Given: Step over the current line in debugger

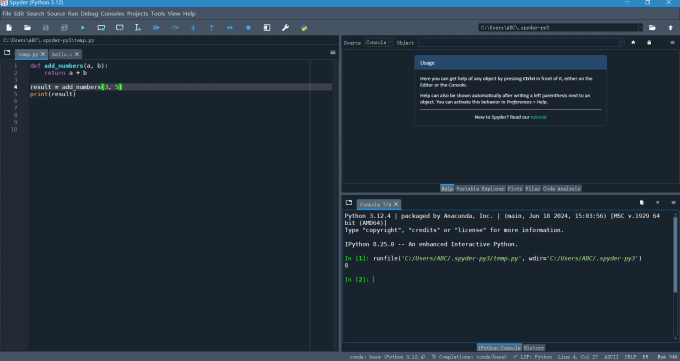Looking at the screenshot, I should [x=175, y=28].
